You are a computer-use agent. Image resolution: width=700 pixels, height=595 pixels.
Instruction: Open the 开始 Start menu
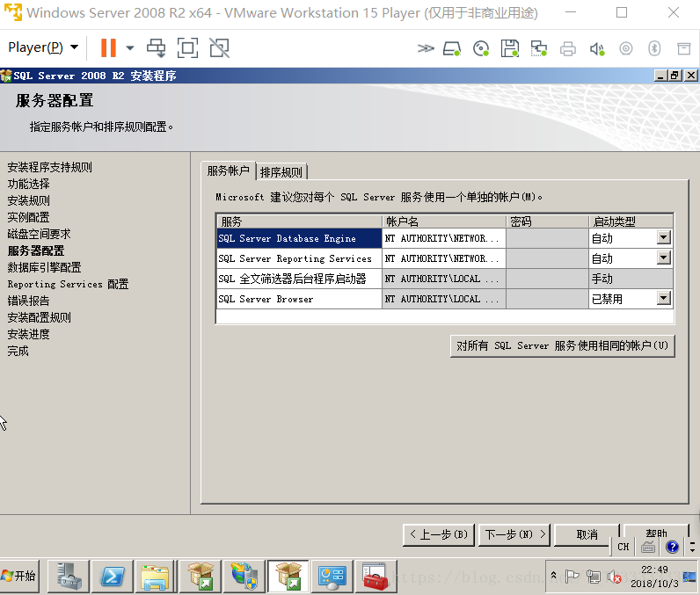pyautogui.click(x=19, y=576)
